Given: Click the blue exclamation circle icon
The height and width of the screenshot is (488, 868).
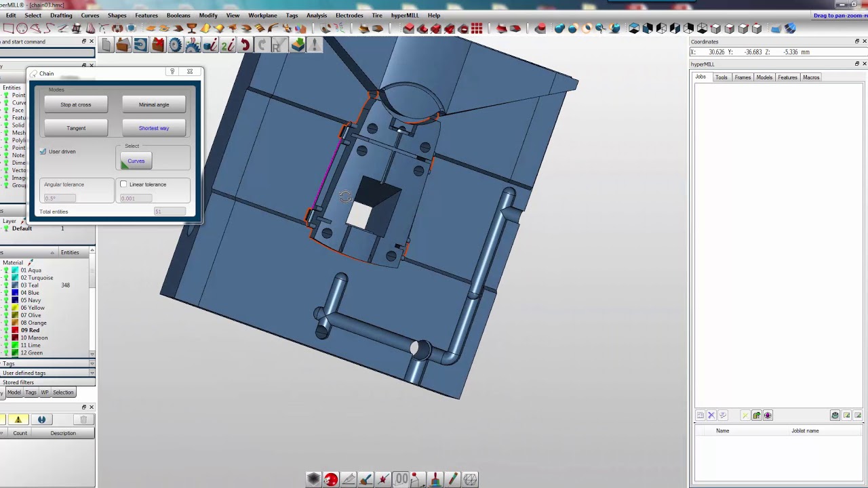Looking at the screenshot, I should 41,420.
